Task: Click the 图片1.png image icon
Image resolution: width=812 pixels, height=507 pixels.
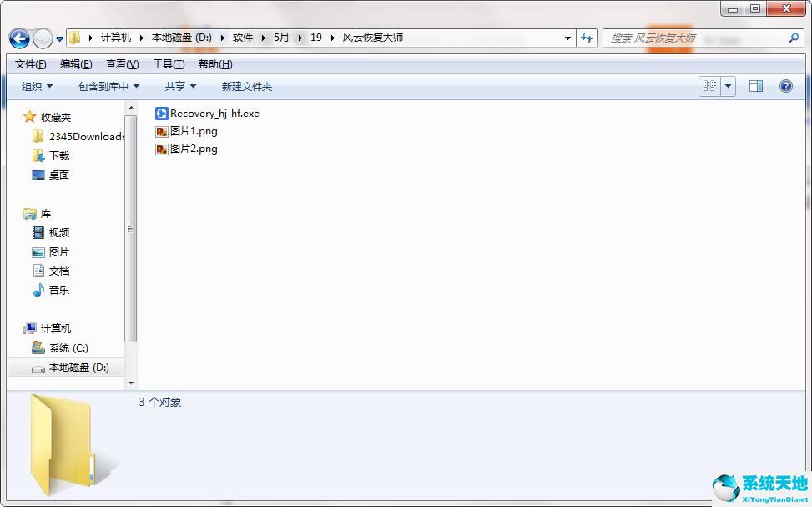Action: [162, 132]
